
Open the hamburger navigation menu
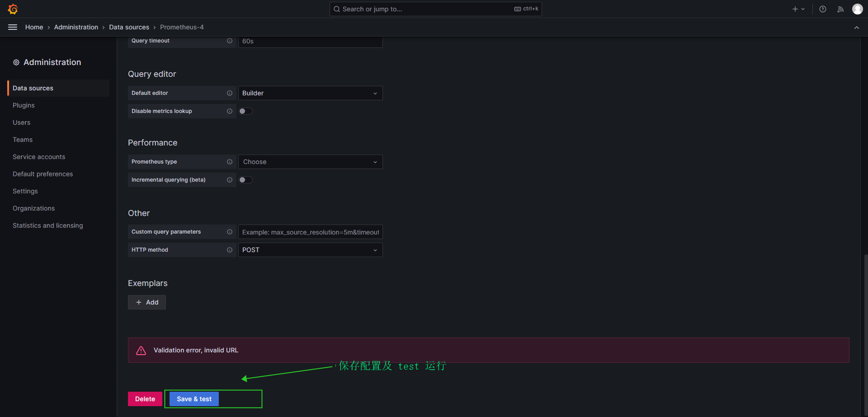13,27
